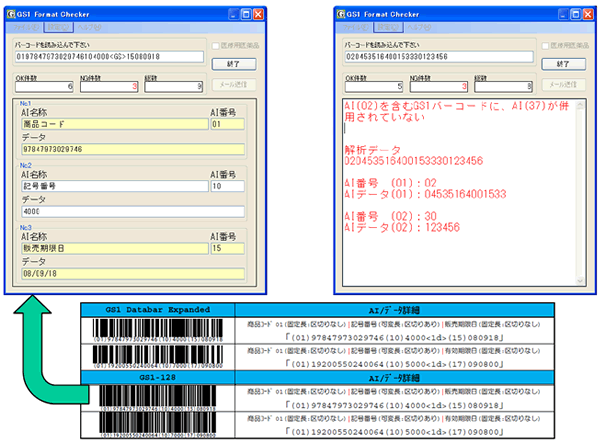This screenshot has width=600, height=443.
Task: Click second GS1 Databar Expanded barcode image
Action: (x=158, y=357)
